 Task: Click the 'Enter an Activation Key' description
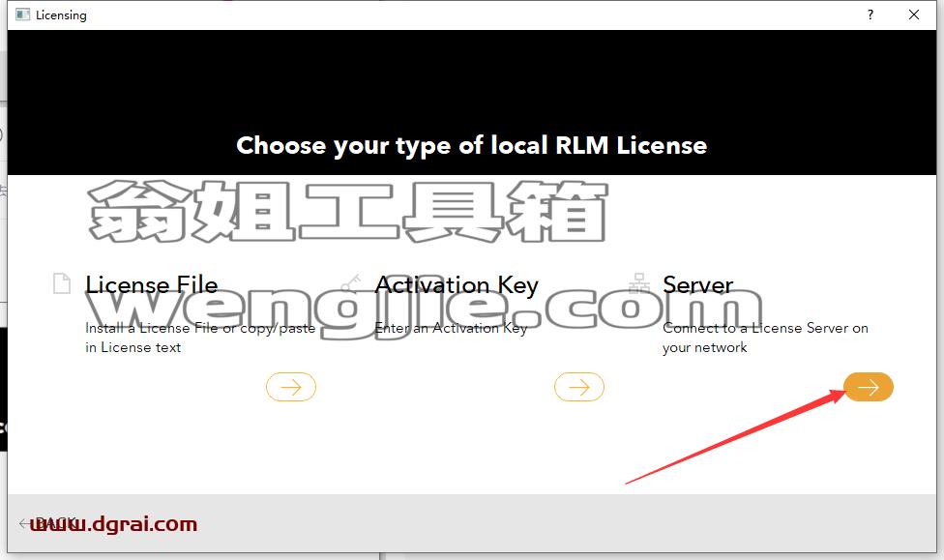451,328
